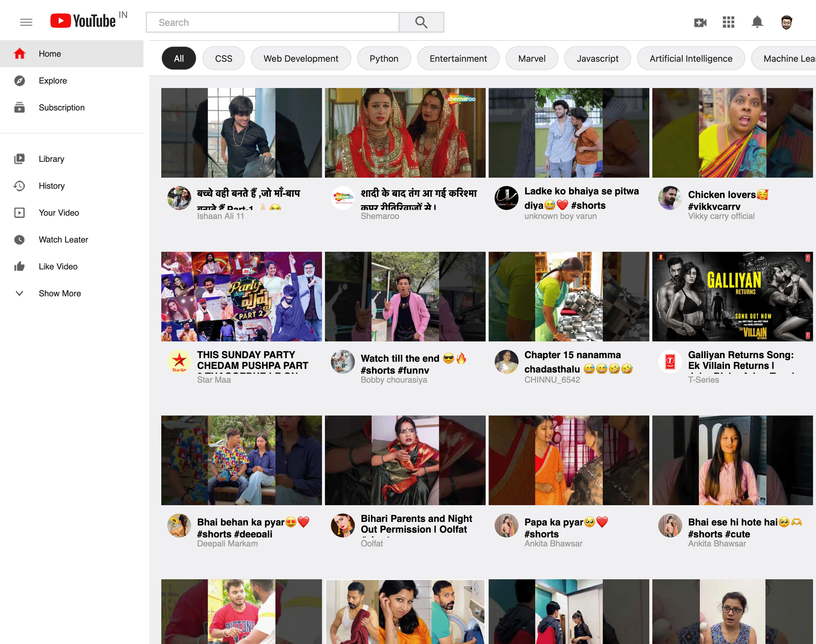
Task: Click the History clock icon
Action: pos(19,186)
